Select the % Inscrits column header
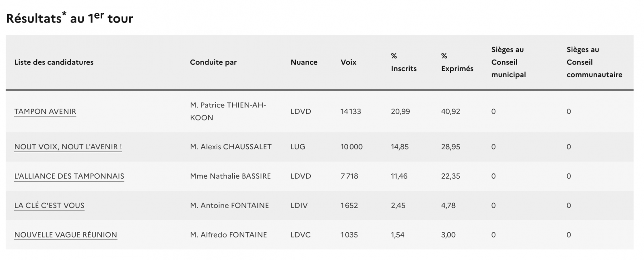Image resolution: width=644 pixels, height=260 pixels. coord(404,62)
